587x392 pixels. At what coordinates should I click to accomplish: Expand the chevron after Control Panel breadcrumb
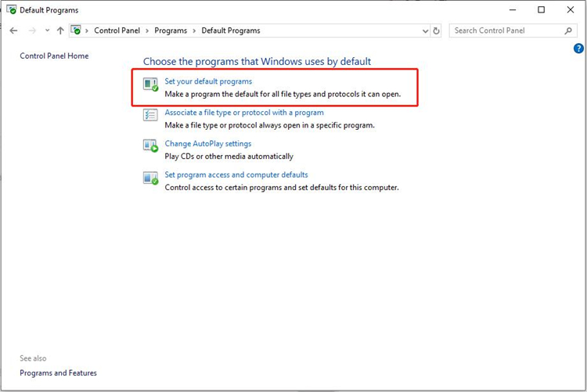point(149,31)
